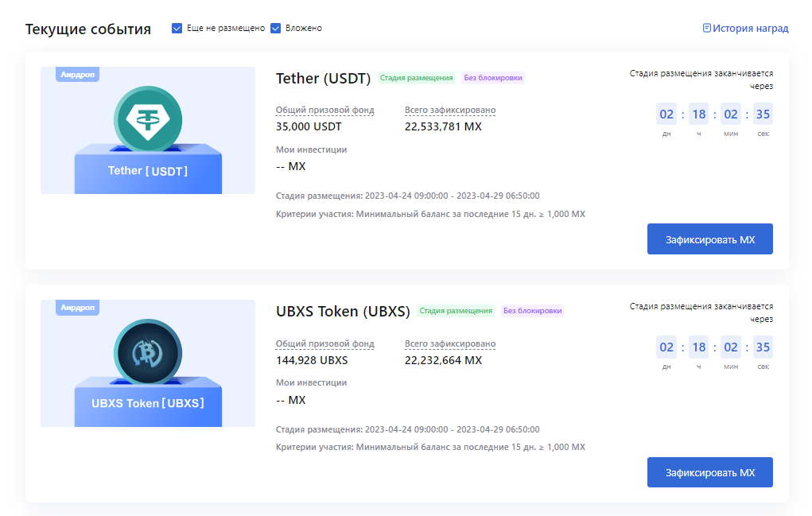Image resolution: width=812 pixels, height=516 pixels.
Task: Click 'Без блокировки' tag next to Tether
Action: coord(493,78)
